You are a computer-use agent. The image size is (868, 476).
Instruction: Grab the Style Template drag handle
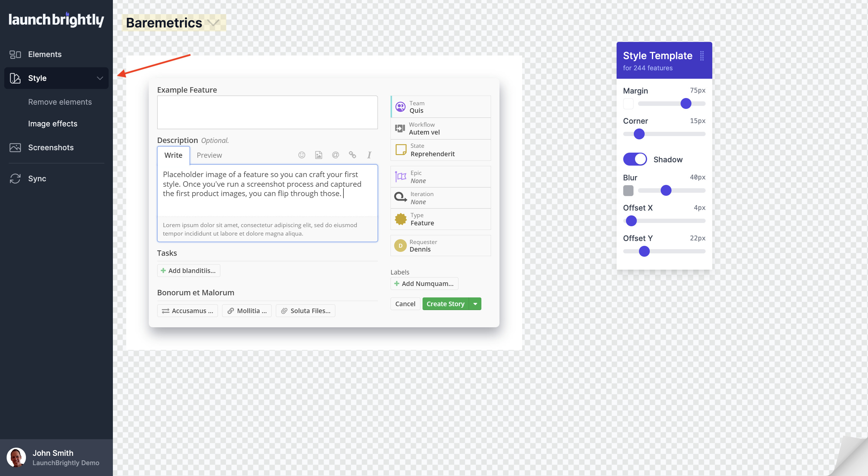coord(702,56)
